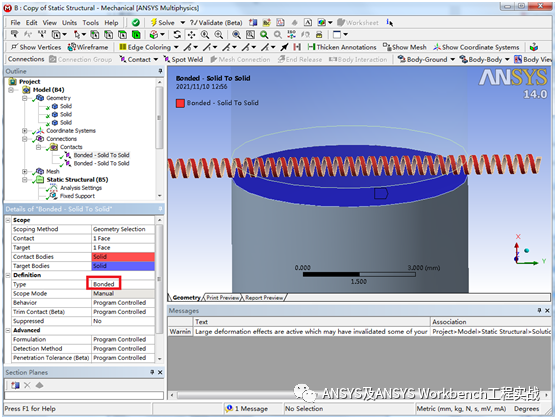This screenshot has height=419, width=557.
Task: Expand the Mesh tree node
Action: (25, 172)
